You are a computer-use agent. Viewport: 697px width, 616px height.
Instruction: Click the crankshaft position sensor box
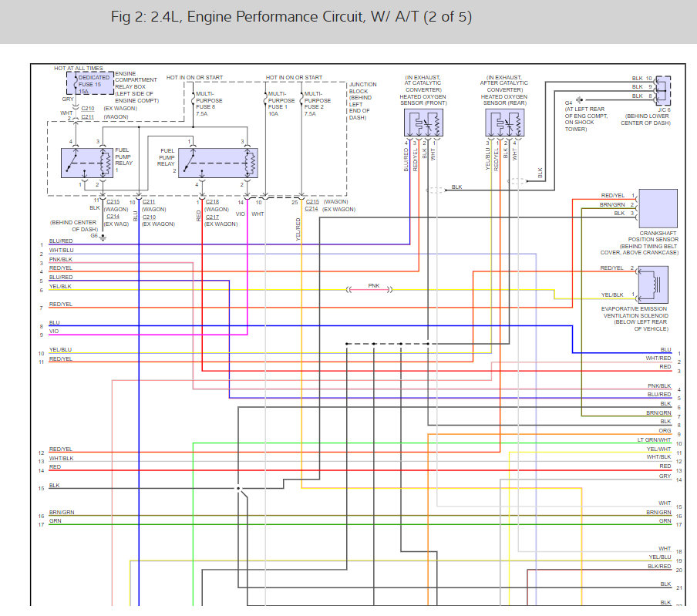click(658, 208)
